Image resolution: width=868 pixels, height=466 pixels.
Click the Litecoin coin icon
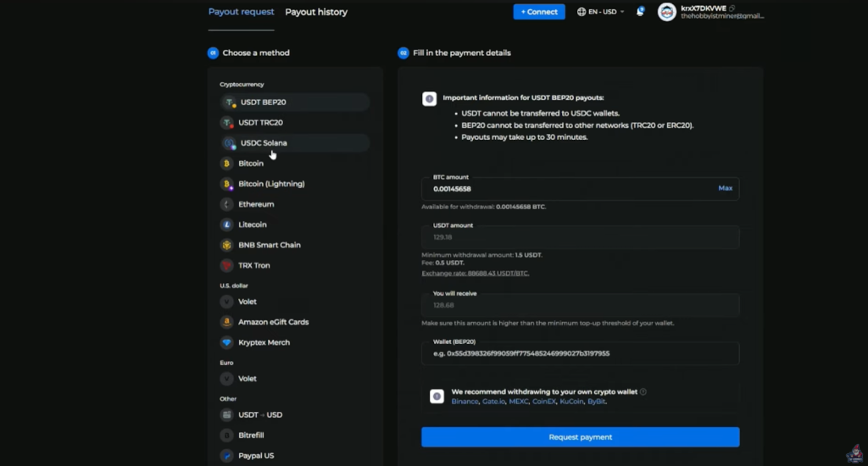[226, 225]
